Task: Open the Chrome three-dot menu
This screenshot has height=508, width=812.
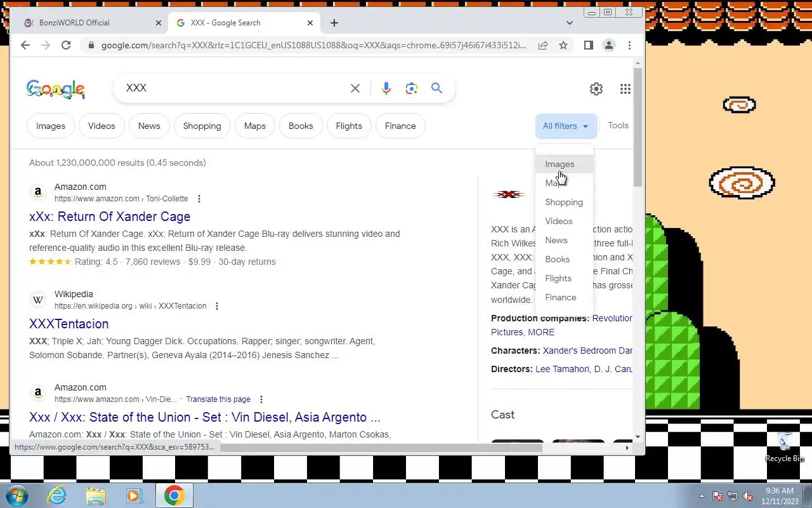Action: click(629, 45)
